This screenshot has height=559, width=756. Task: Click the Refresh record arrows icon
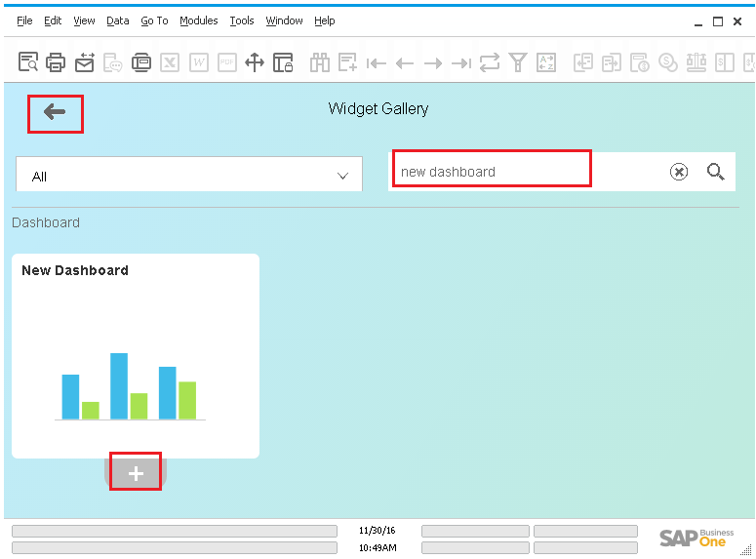(x=490, y=62)
